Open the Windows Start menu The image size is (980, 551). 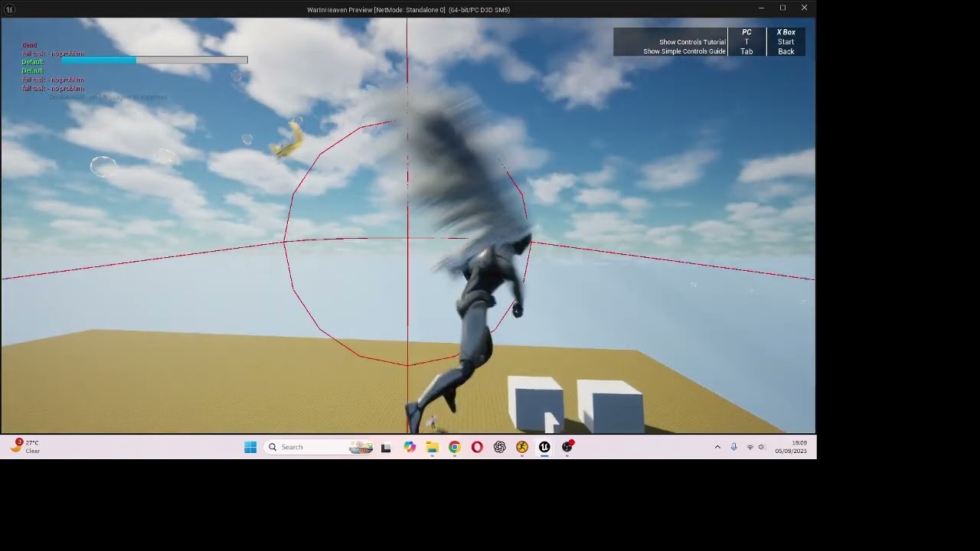[250, 447]
